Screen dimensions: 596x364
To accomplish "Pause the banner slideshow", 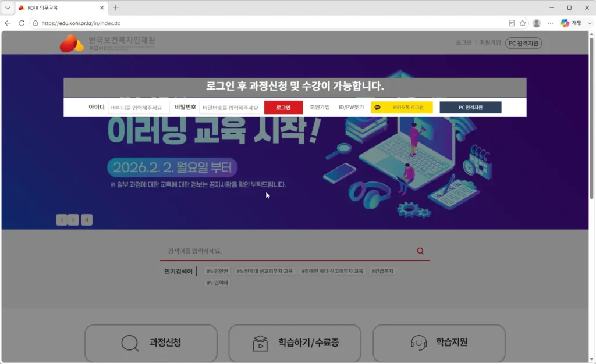I will 87,220.
